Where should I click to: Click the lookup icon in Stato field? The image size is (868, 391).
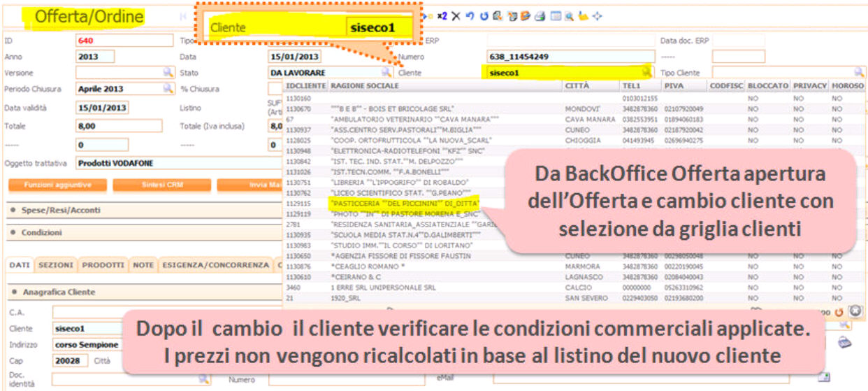pos(386,72)
